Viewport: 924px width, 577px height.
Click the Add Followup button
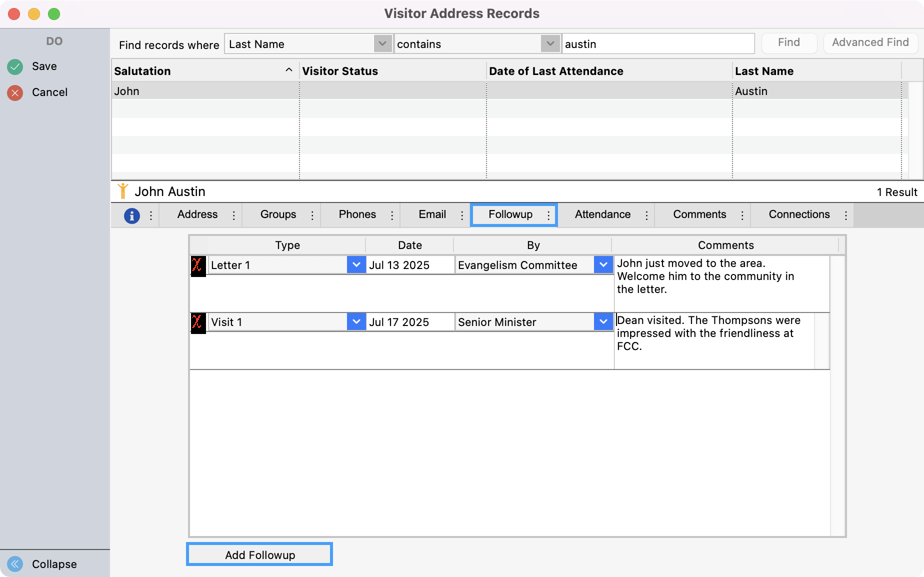click(x=259, y=554)
